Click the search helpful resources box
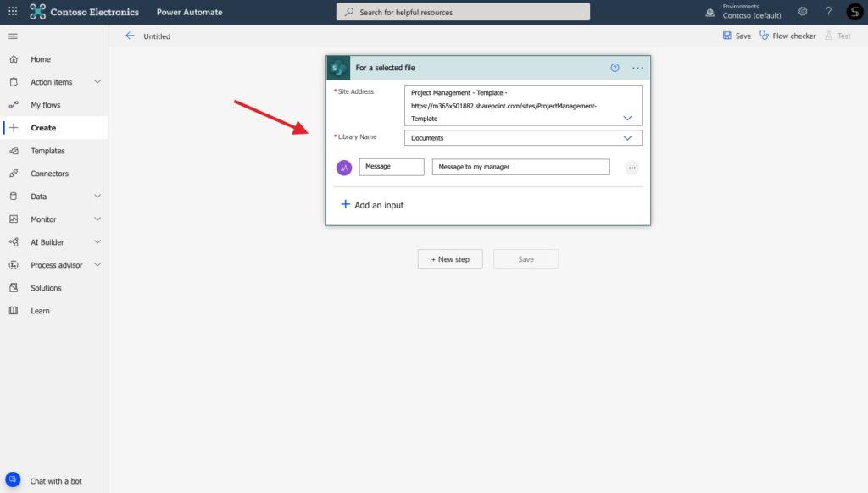Image resolution: width=868 pixels, height=493 pixels. coord(463,12)
